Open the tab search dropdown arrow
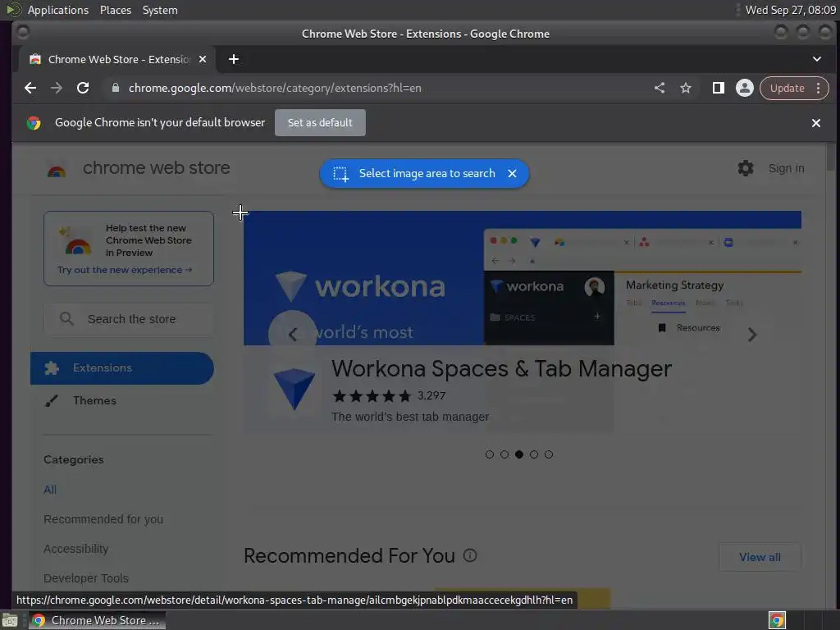The height and width of the screenshot is (630, 840). point(817,59)
